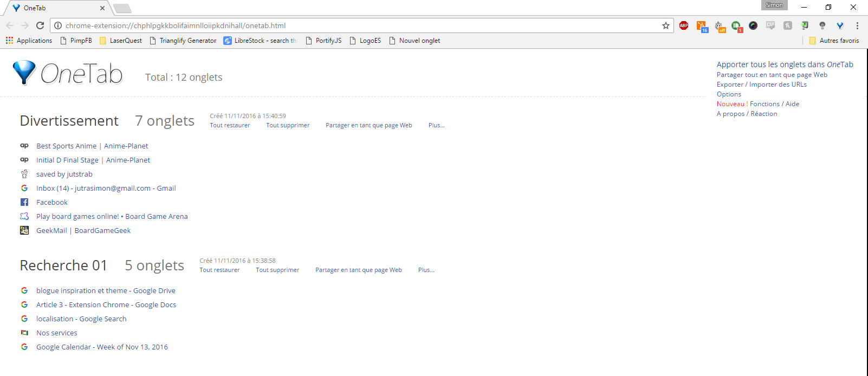Share Recherche 01 group as web page
868x376 pixels.
click(x=359, y=270)
